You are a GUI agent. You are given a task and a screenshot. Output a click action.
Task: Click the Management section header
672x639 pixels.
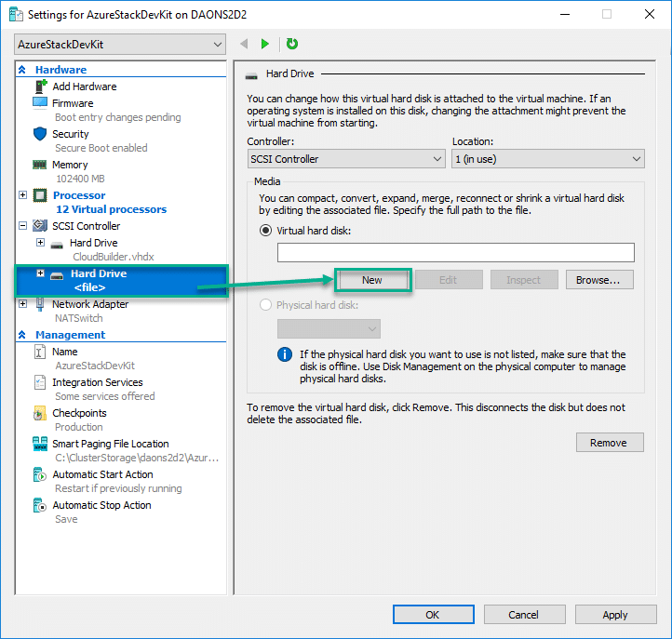[x=71, y=335]
